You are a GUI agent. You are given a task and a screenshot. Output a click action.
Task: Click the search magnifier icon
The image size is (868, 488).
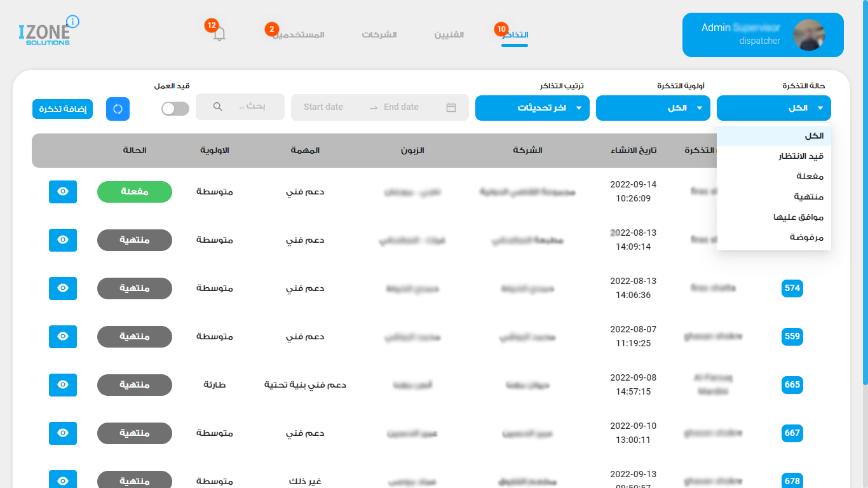[x=217, y=107]
